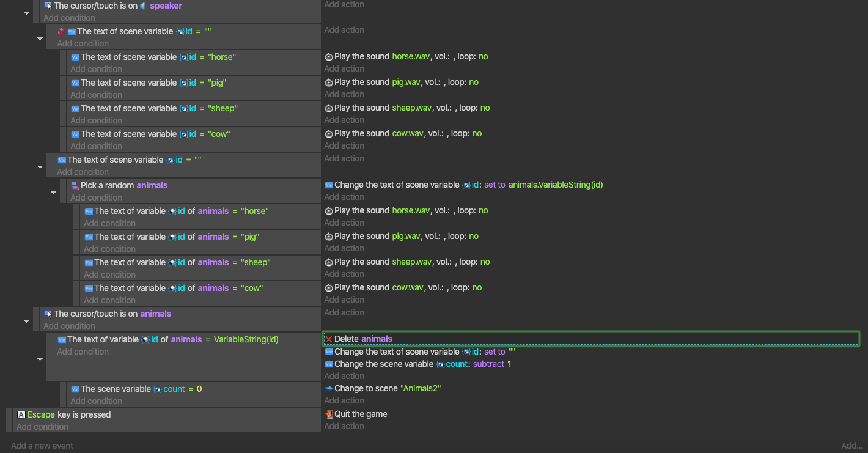Click Var icon of animals = VariableString(id) condition
Image resolution: width=868 pixels, height=453 pixels.
[x=62, y=339]
